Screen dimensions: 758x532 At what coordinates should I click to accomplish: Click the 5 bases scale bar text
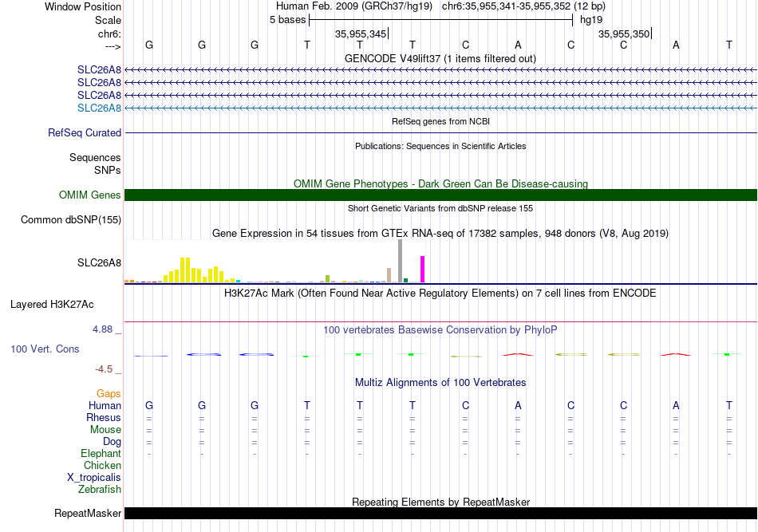[x=287, y=20]
